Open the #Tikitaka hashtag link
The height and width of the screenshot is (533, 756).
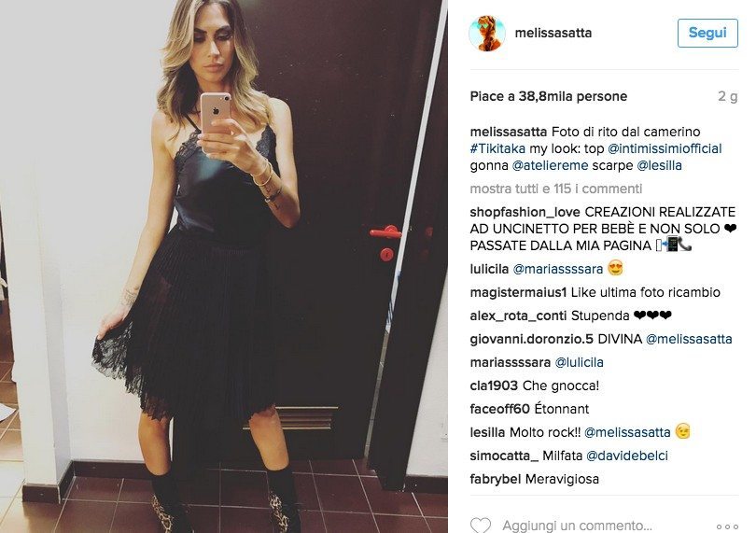pos(497,148)
